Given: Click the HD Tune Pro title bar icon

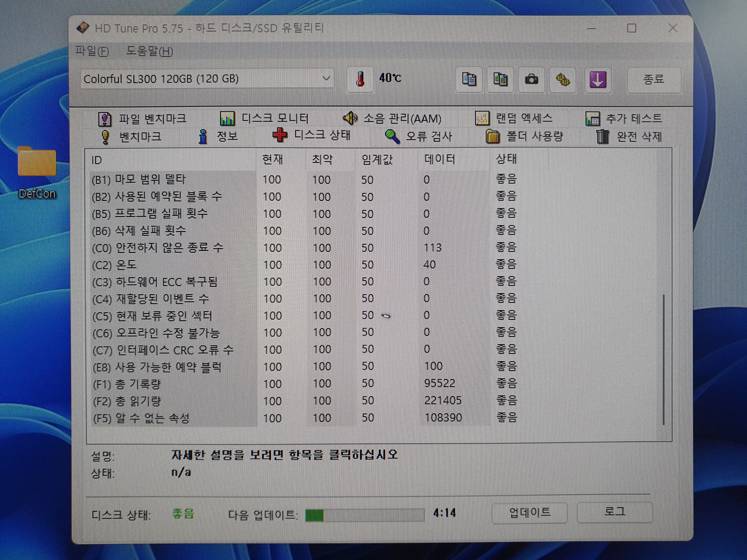Looking at the screenshot, I should 83,28.
